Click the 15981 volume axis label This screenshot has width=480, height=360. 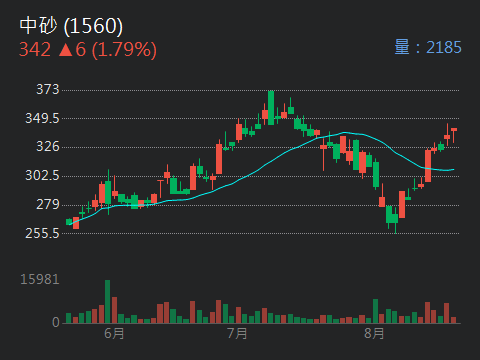coord(40,279)
